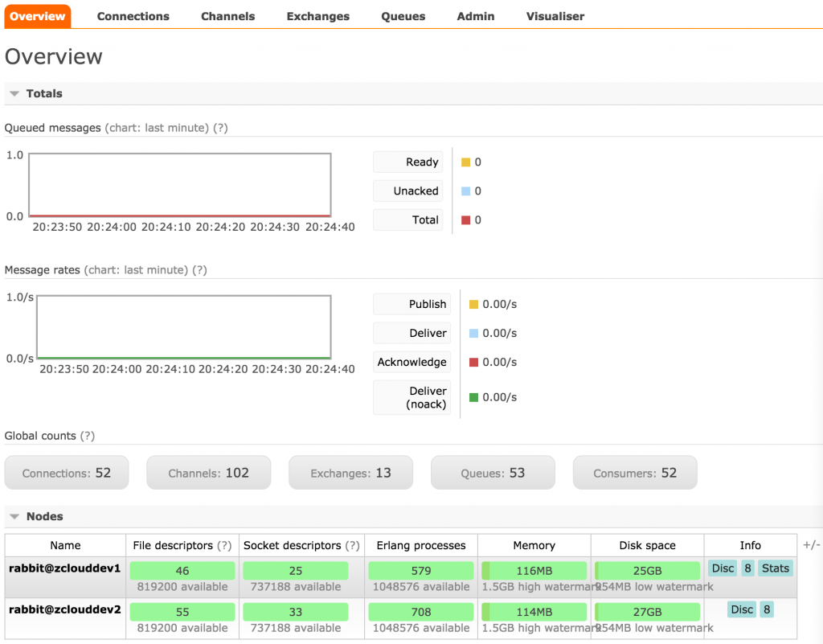Viewport: 823px width, 644px height.
Task: Toggle node columns with the +/- control
Action: 811,545
